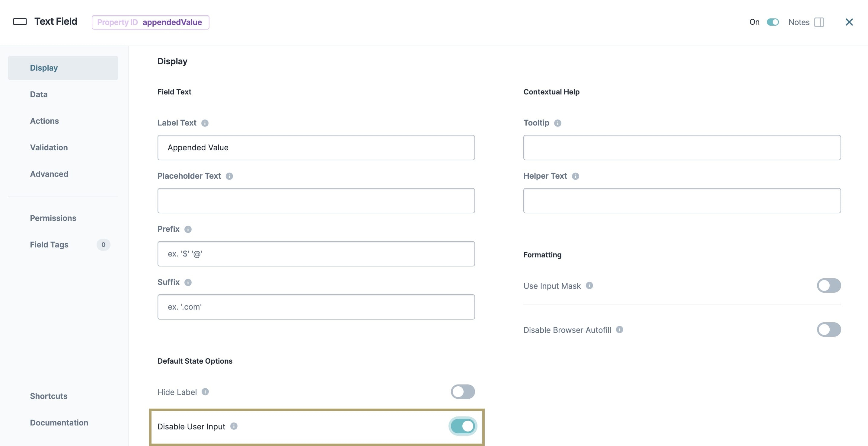Click the Label Text input with Appended Value

pos(316,148)
